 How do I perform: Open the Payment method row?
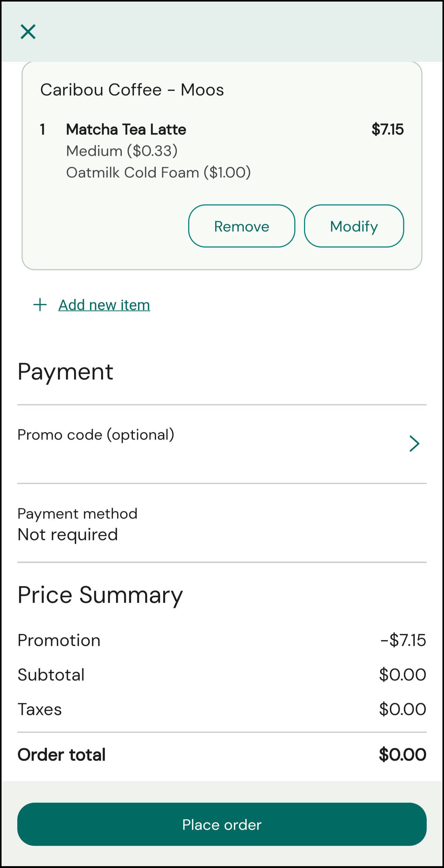point(77,514)
